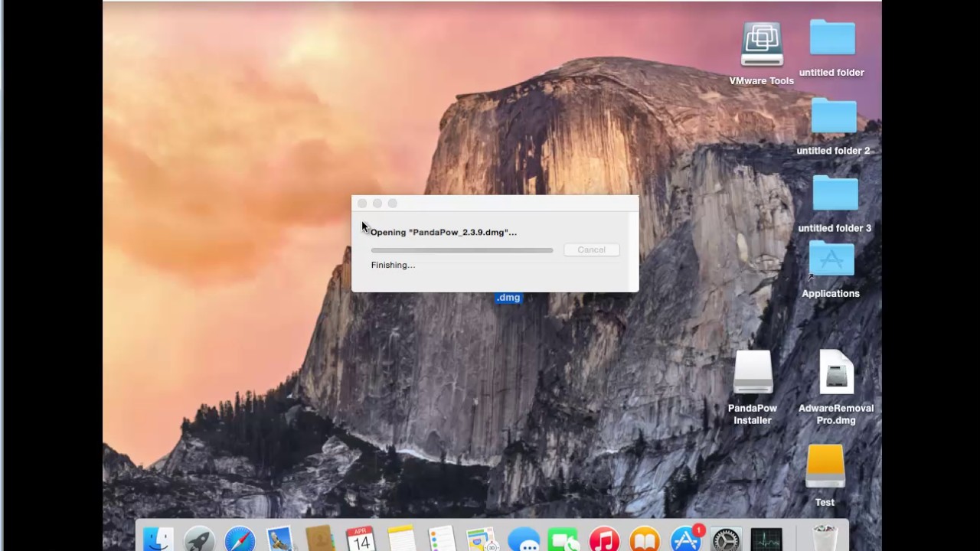Open Messages bubble icon in dock

tap(524, 540)
